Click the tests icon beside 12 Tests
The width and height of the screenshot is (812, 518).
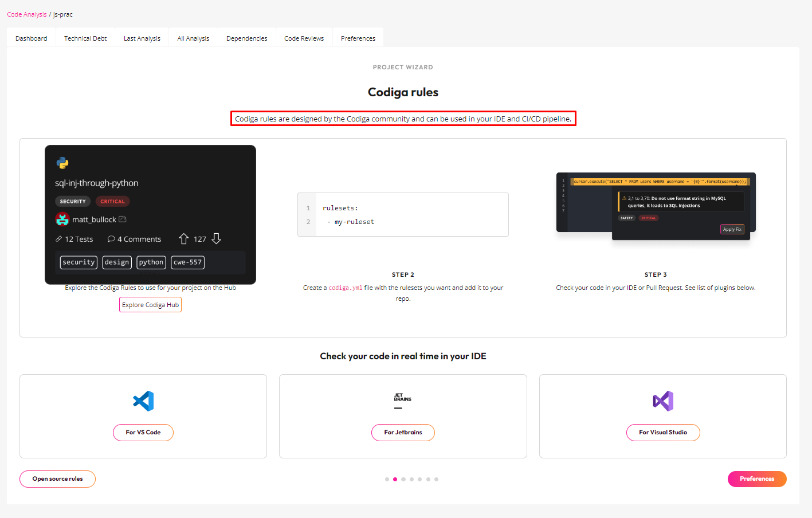coord(58,239)
